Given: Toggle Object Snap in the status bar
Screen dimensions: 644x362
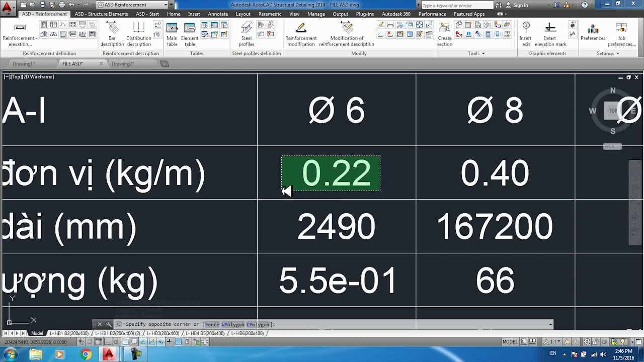Looking at the screenshot, I should (x=124, y=342).
